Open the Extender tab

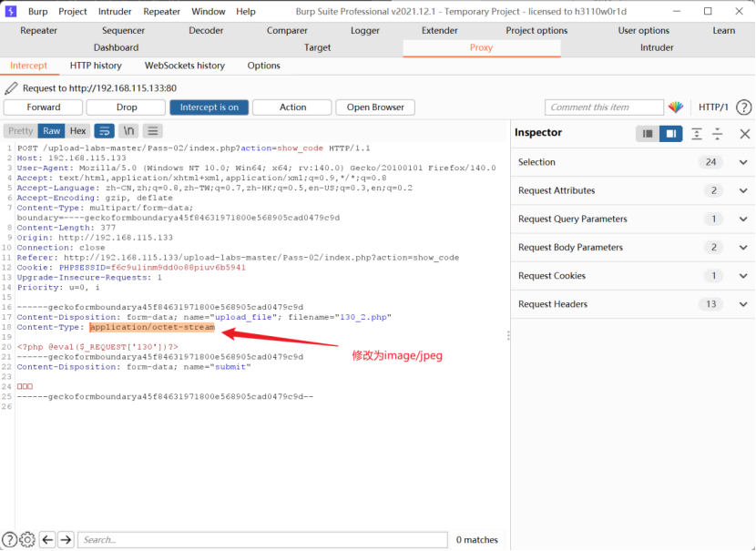pos(439,30)
